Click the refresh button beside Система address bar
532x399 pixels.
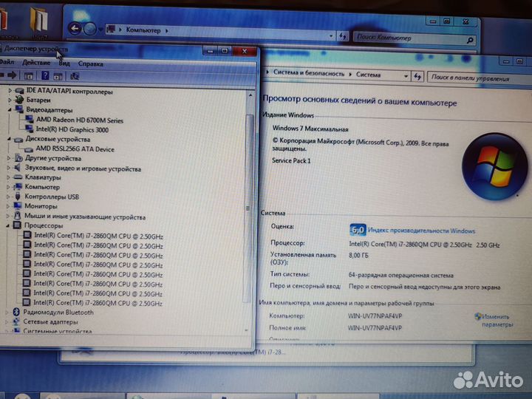(x=418, y=75)
